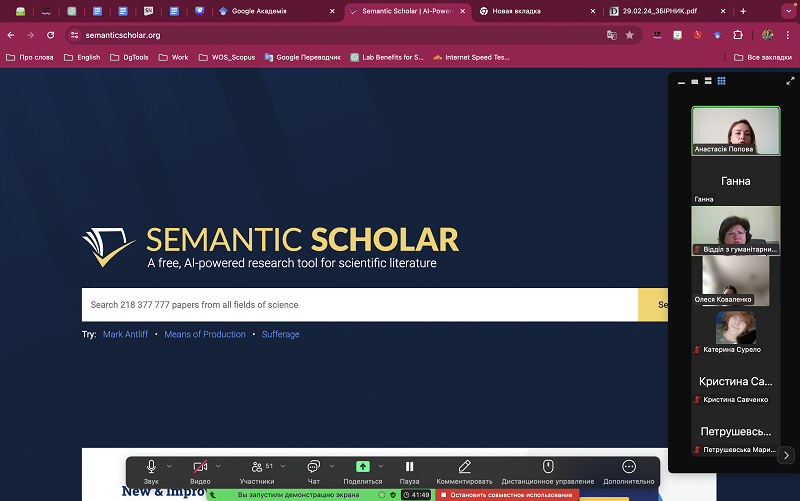Expand video settings arrow next to camera
Screen dimensions: 800x501
218,466
